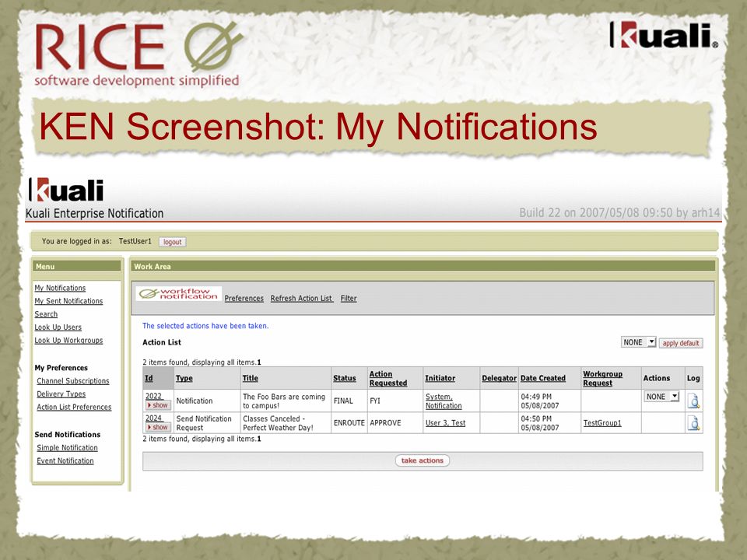This screenshot has width=747, height=560.
Task: Click the Filter link
Action: 349,298
